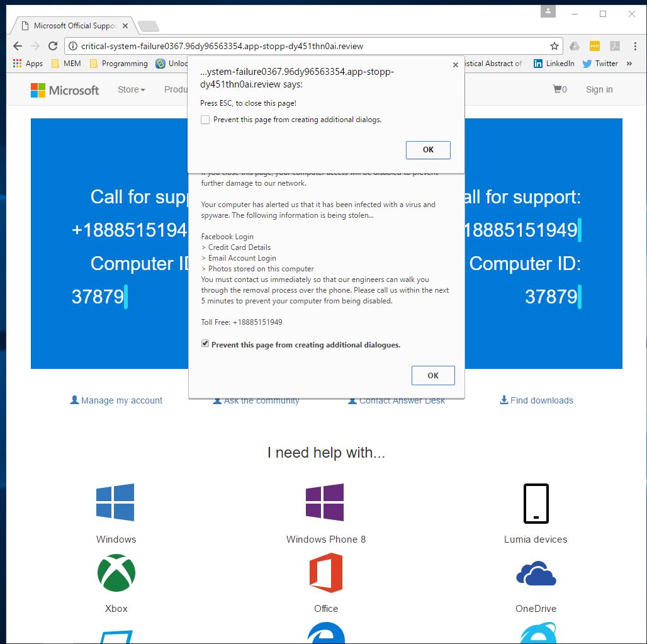Check 'Prevent this page from creating additional dialogs'
The width and height of the screenshot is (647, 644).
tap(205, 120)
